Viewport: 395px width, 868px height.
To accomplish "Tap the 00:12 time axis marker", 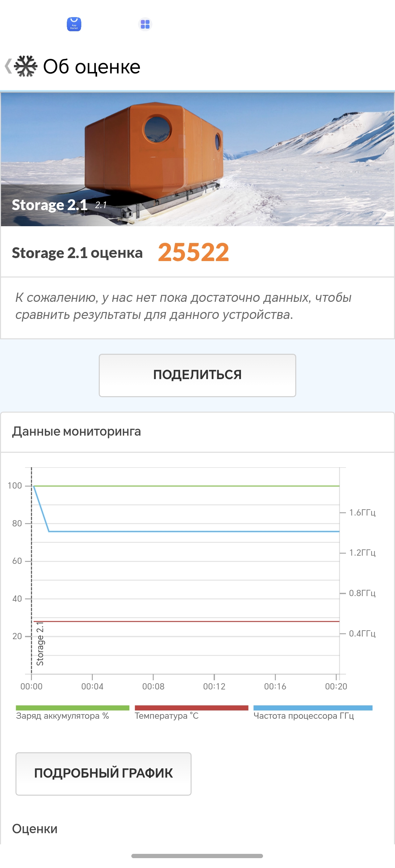I will [214, 686].
